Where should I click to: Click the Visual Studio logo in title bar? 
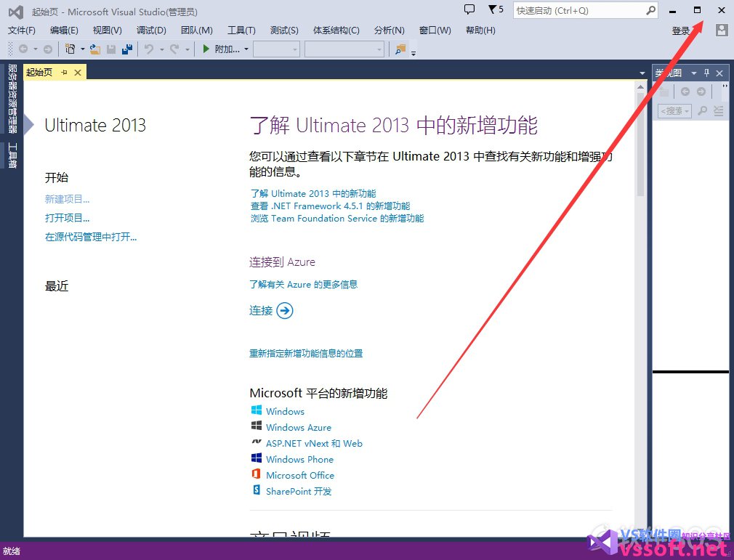[x=16, y=12]
